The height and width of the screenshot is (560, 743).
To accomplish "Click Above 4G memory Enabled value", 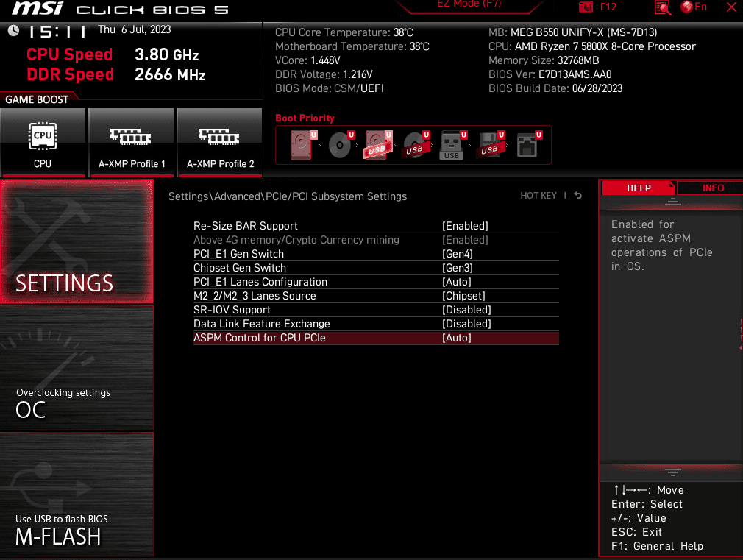I will coord(465,240).
